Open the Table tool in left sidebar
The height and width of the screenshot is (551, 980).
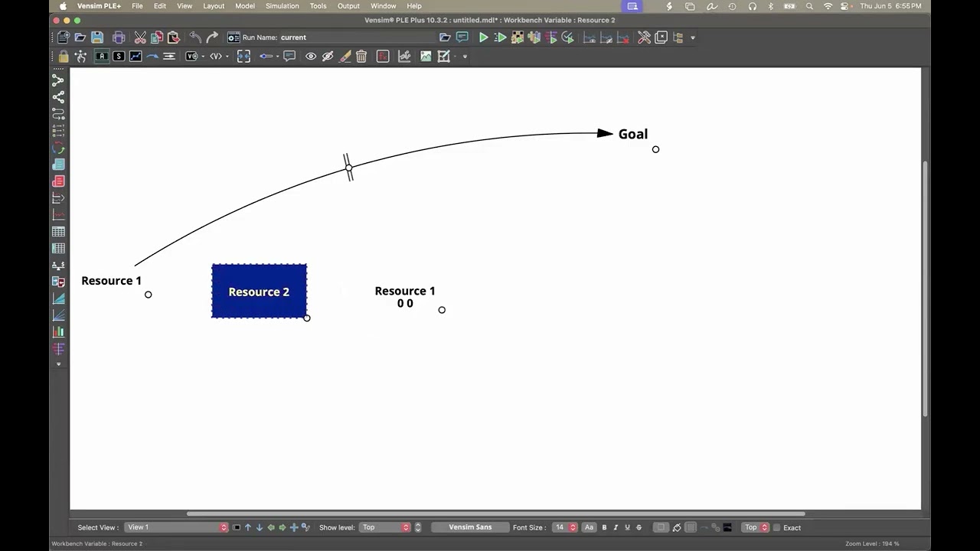(58, 231)
